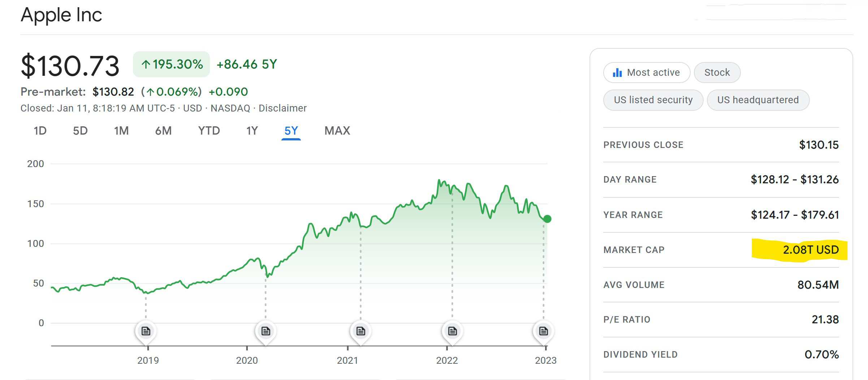
Task: Click the 150 y-axis label
Action: (x=35, y=204)
